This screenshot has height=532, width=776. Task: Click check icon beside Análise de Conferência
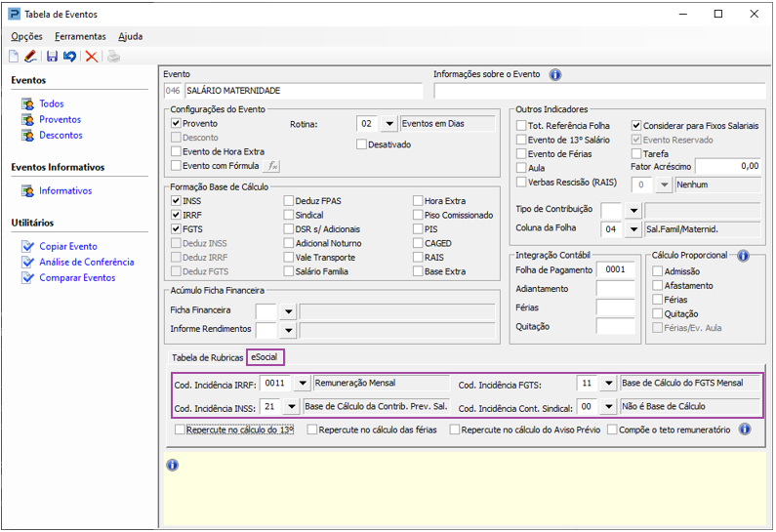coord(27,263)
